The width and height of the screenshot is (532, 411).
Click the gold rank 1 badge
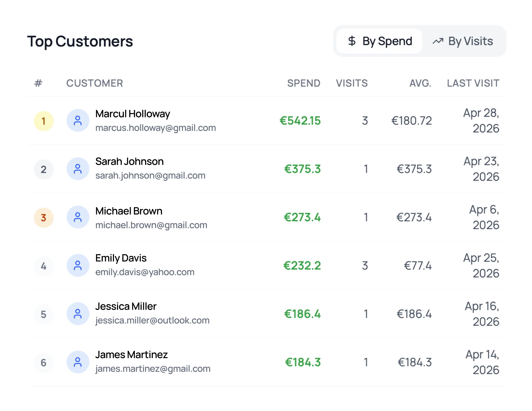(44, 121)
